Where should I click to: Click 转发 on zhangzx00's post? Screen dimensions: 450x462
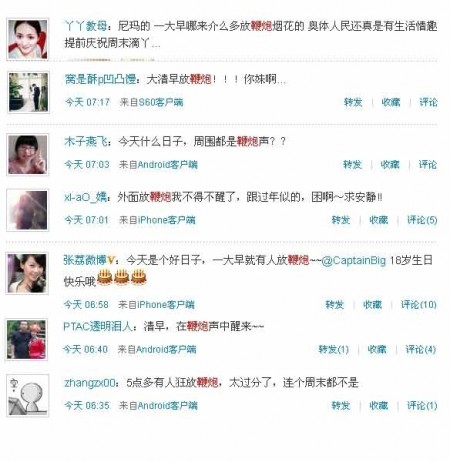click(x=341, y=405)
